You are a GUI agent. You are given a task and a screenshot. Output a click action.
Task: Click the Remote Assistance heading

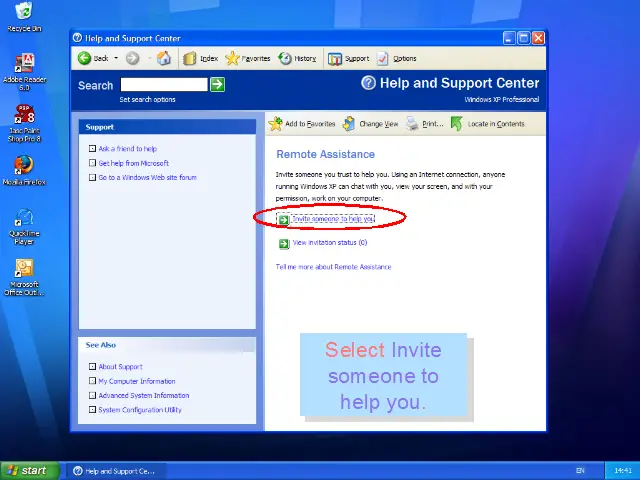point(325,154)
